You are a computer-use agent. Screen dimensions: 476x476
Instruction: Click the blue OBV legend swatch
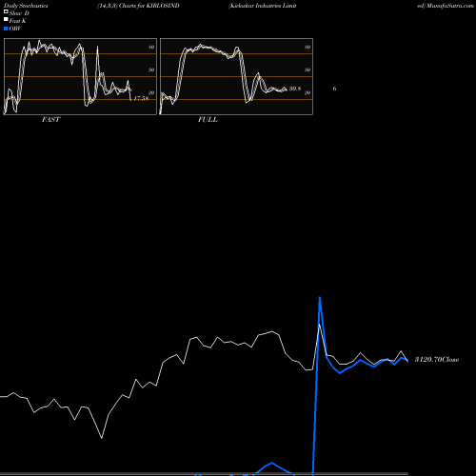6,29
